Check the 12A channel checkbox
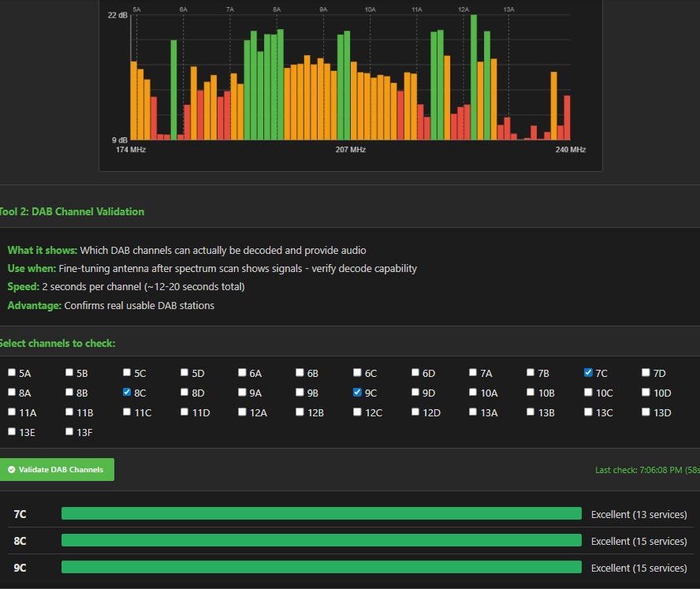 (x=242, y=412)
